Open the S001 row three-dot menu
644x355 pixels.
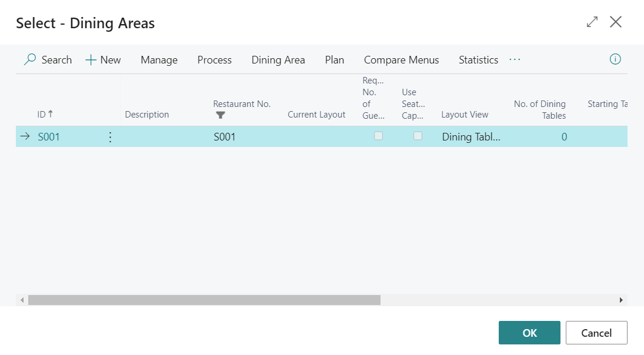click(110, 137)
